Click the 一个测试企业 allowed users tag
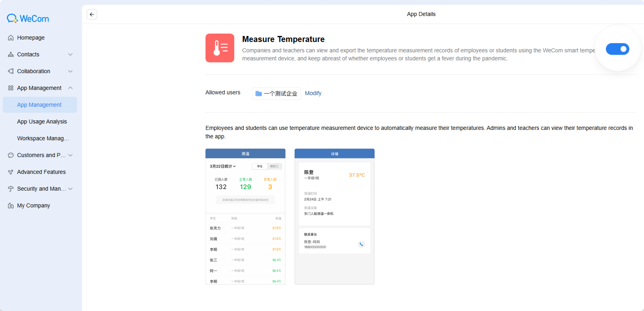 coord(276,93)
